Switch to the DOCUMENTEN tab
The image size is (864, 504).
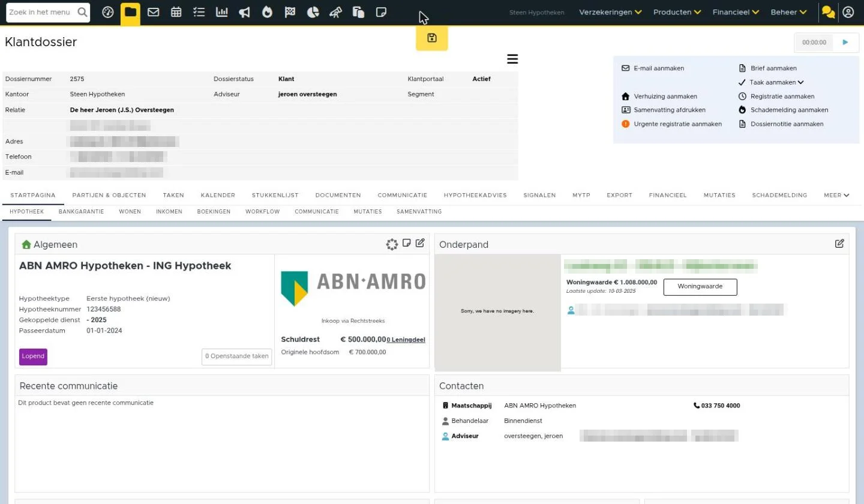tap(338, 195)
